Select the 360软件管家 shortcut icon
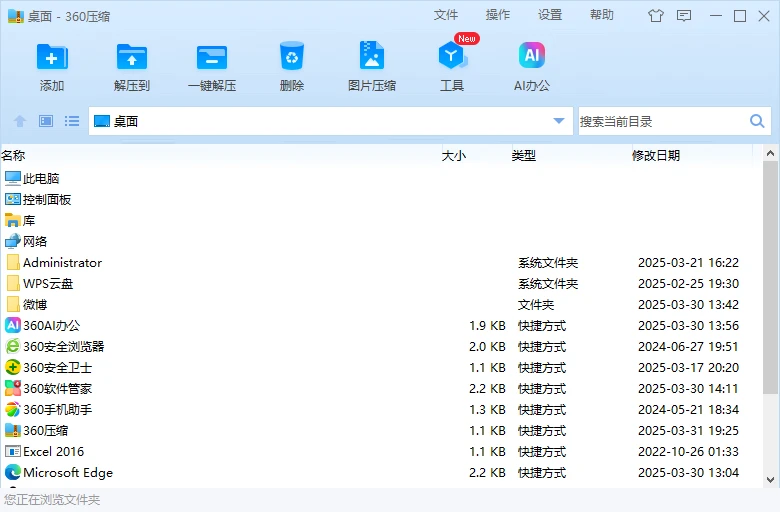 tap(13, 388)
